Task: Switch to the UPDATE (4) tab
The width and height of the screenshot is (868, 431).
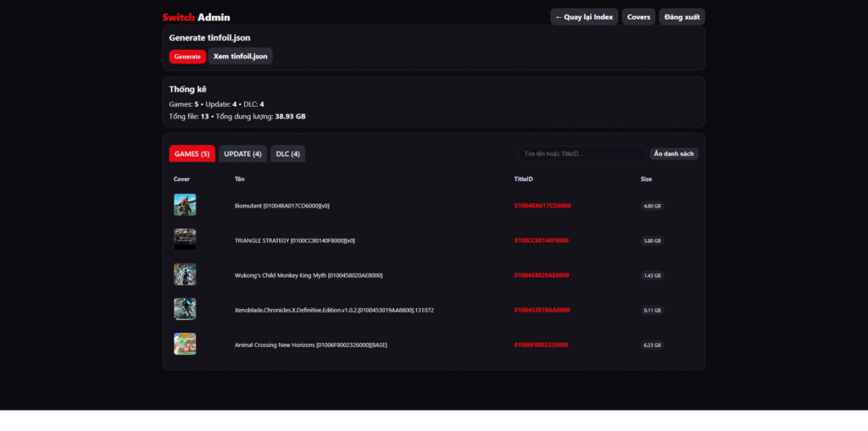Action: click(x=242, y=154)
